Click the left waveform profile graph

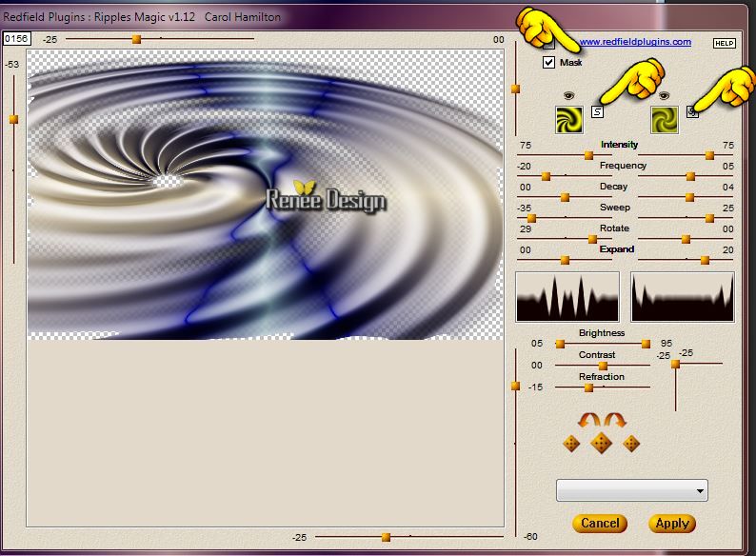click(x=567, y=297)
